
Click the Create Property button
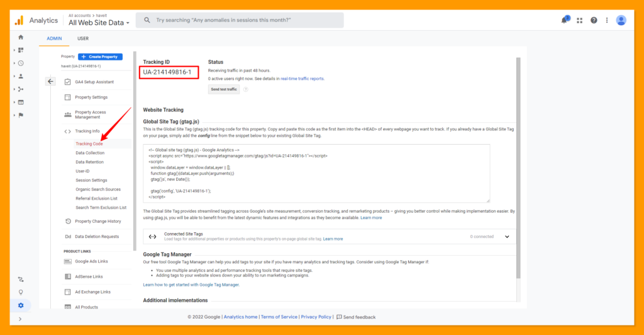[x=100, y=57]
